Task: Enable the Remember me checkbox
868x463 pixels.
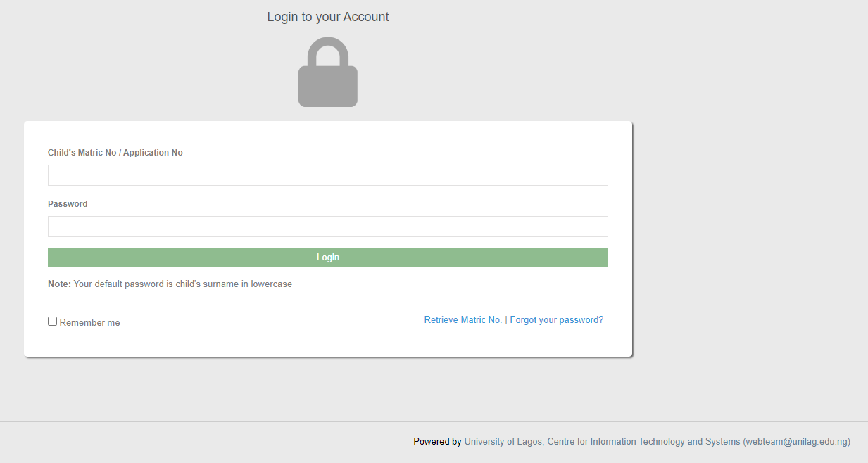Action: click(x=53, y=322)
